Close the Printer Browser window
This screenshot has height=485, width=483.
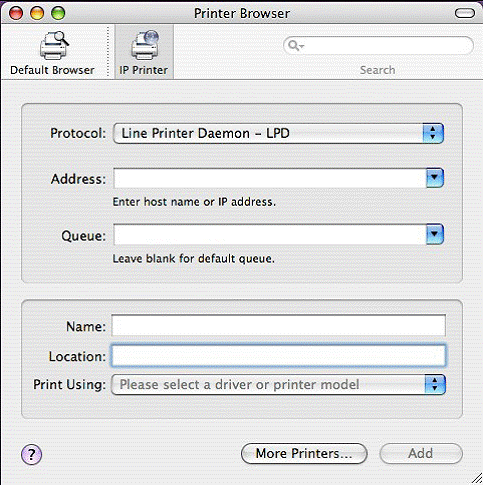point(16,13)
